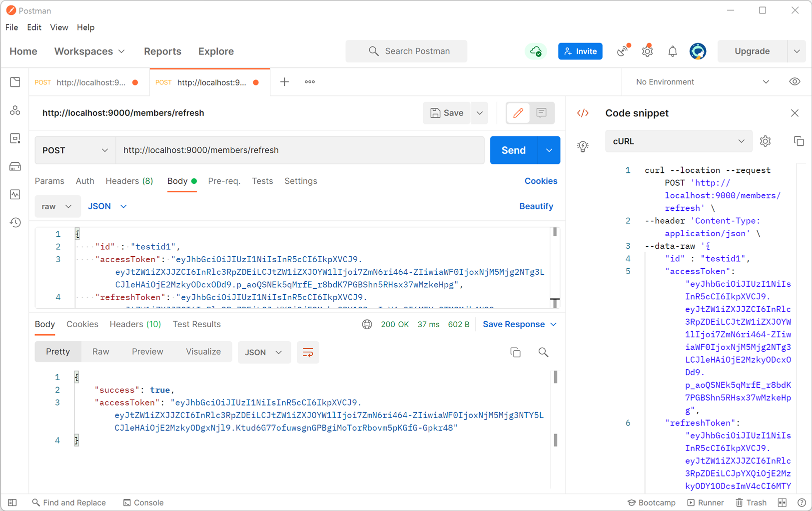Click the Invite button

tap(580, 51)
